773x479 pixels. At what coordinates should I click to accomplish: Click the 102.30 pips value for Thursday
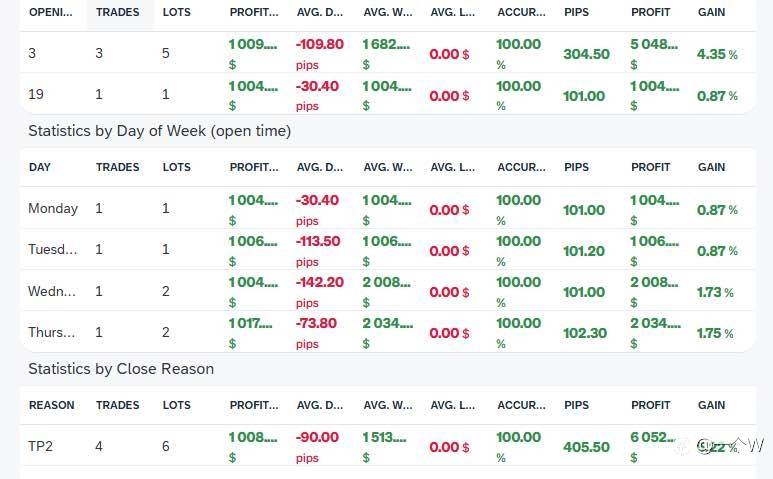(x=584, y=333)
